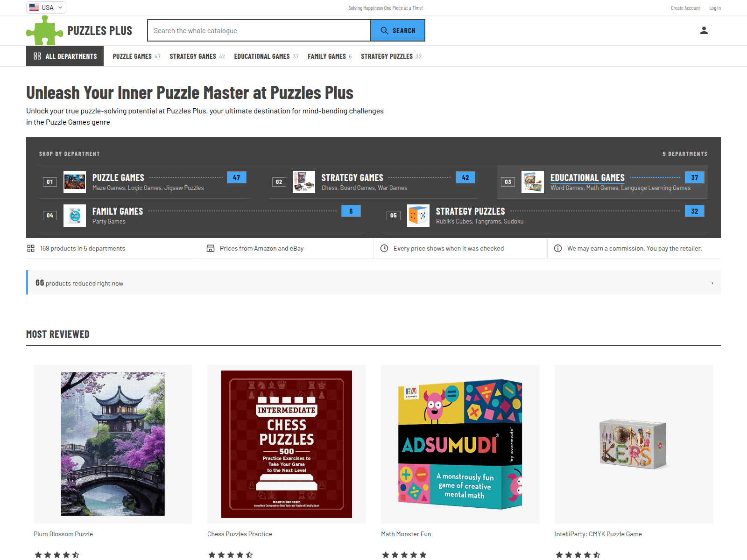The image size is (747, 560).
Task: Click the clock icon beside price-check note
Action: [x=384, y=248]
